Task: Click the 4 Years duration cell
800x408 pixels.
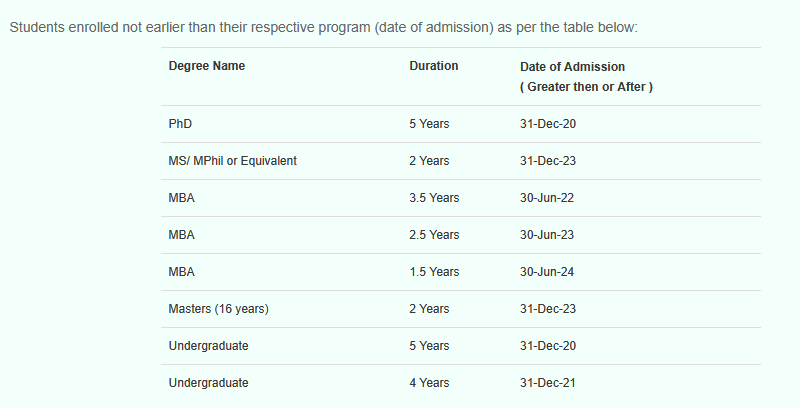Action: [x=429, y=383]
